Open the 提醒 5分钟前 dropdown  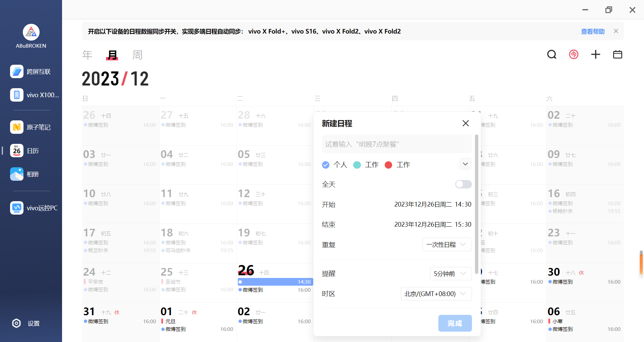[x=451, y=274]
